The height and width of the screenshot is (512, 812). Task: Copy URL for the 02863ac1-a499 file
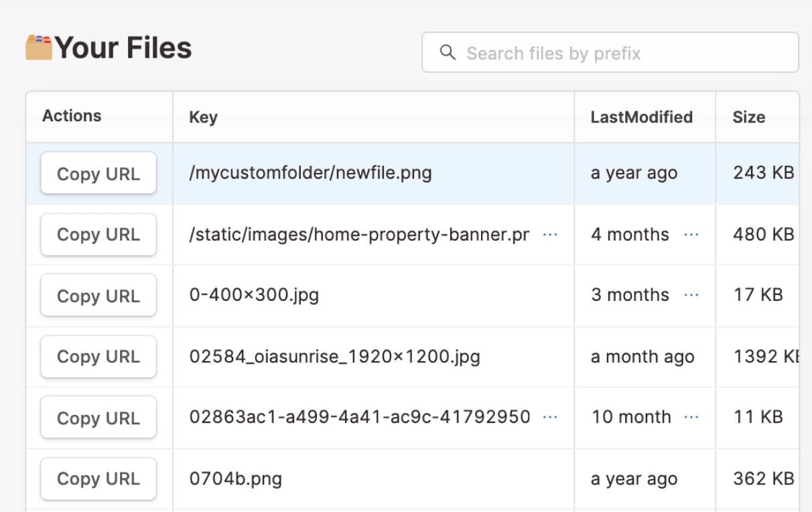pyautogui.click(x=98, y=418)
